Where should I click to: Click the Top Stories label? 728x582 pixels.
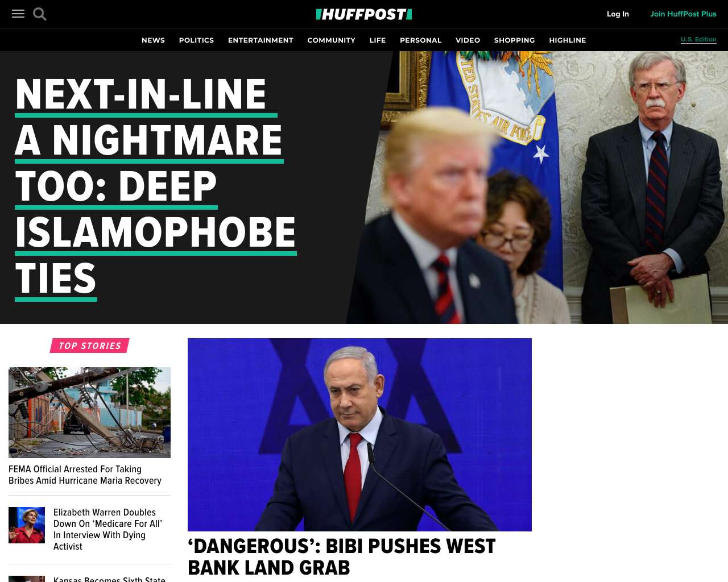click(x=90, y=346)
